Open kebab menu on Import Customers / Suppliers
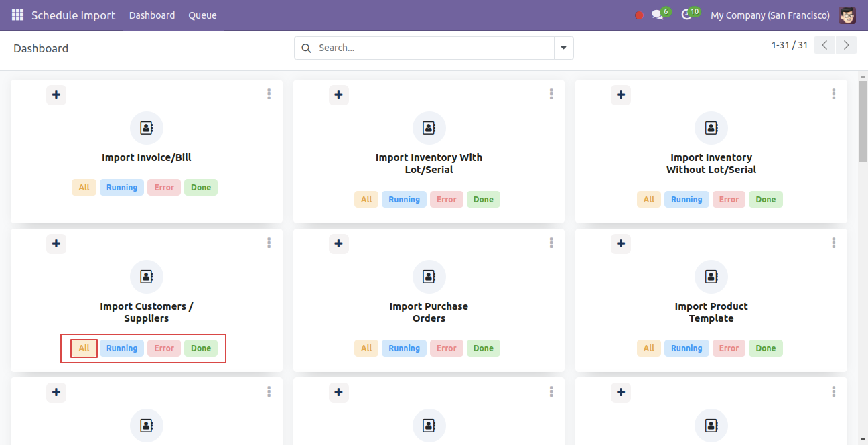The width and height of the screenshot is (868, 445). tap(269, 243)
